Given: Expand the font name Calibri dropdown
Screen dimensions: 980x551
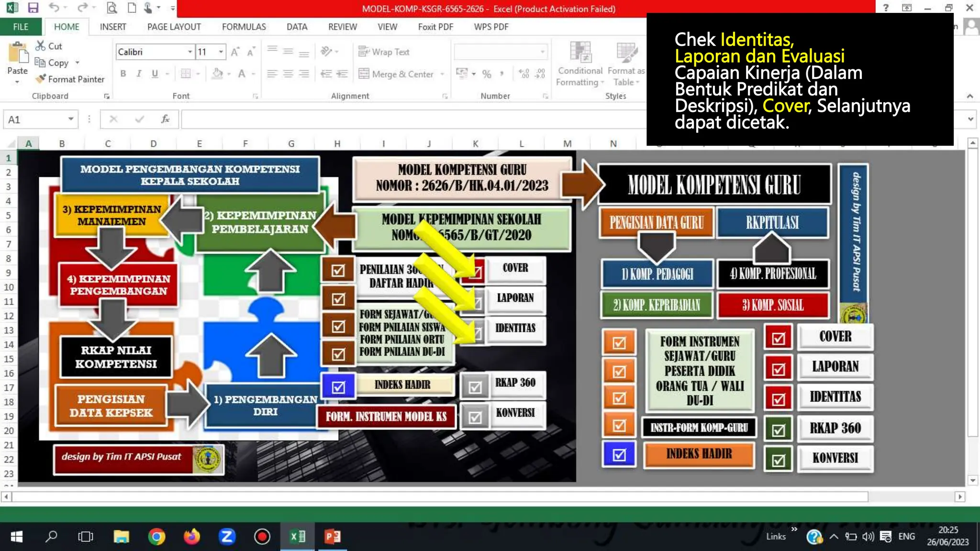Looking at the screenshot, I should (x=190, y=52).
